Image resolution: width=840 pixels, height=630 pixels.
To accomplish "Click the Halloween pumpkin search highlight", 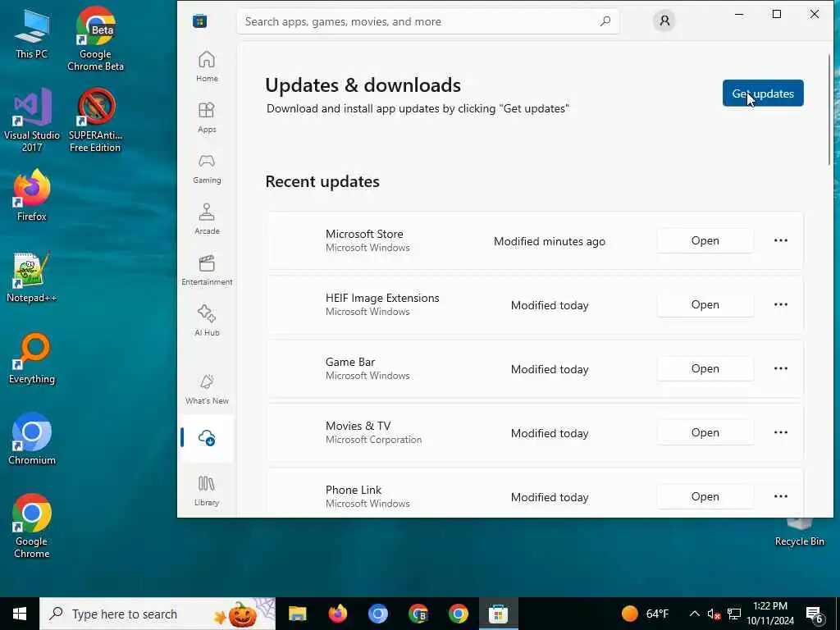I will tap(243, 614).
